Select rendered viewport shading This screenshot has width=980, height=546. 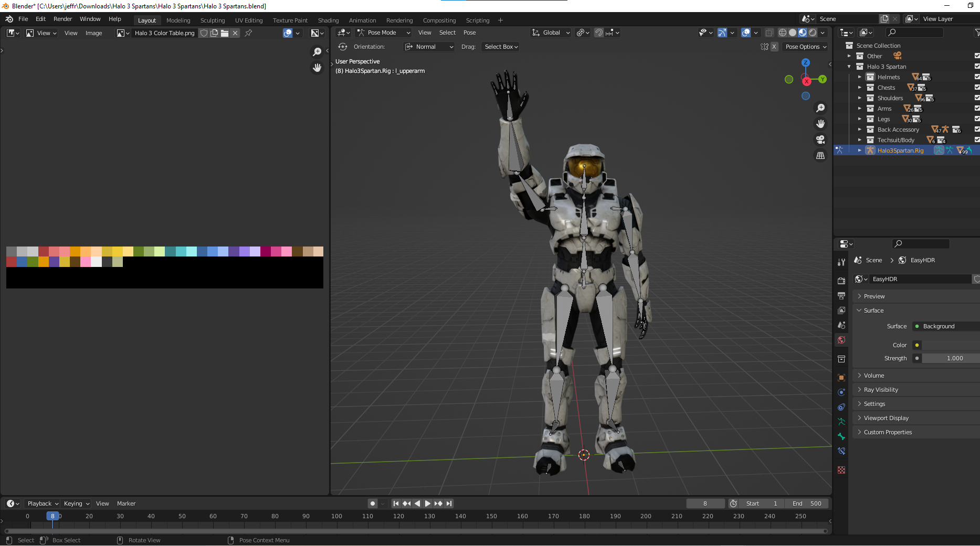coord(813,33)
